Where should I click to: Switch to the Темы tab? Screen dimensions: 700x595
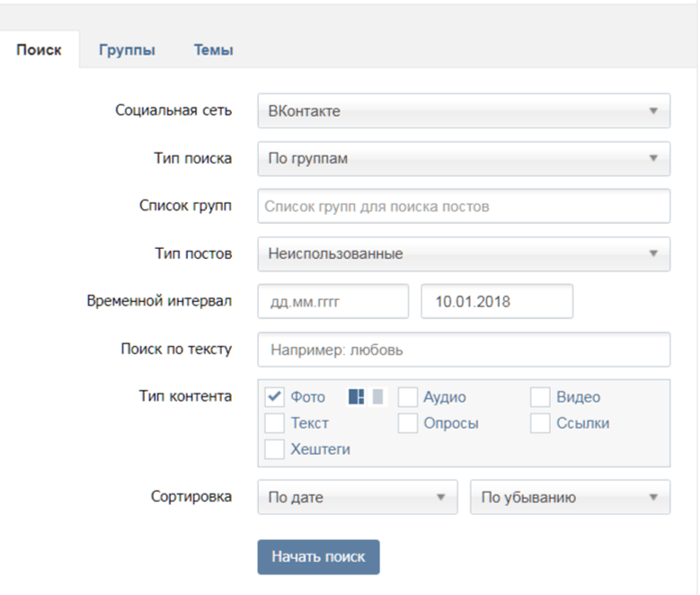point(213,49)
